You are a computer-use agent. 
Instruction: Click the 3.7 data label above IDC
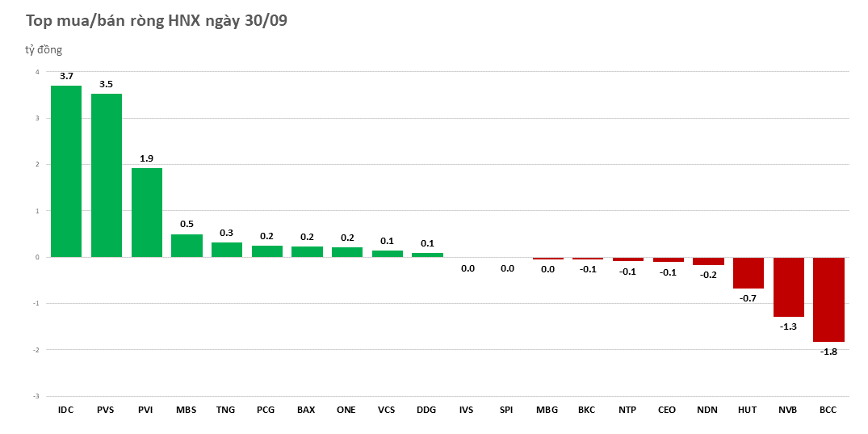tap(66, 76)
